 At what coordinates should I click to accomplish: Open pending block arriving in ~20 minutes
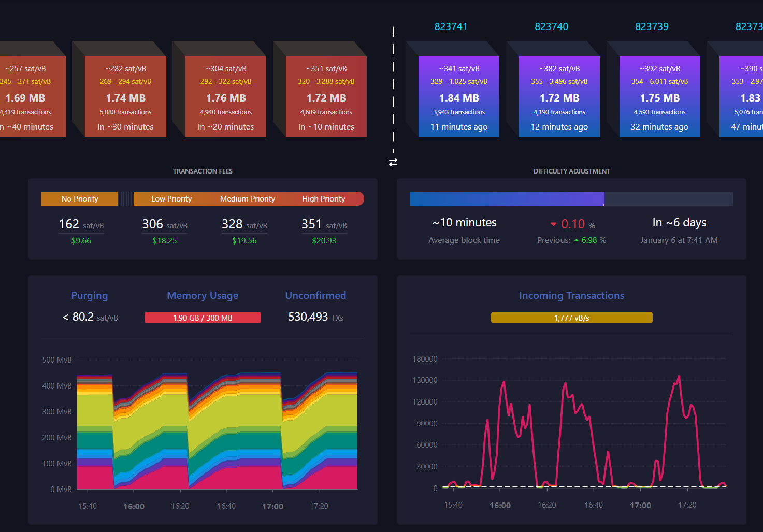[x=226, y=97]
